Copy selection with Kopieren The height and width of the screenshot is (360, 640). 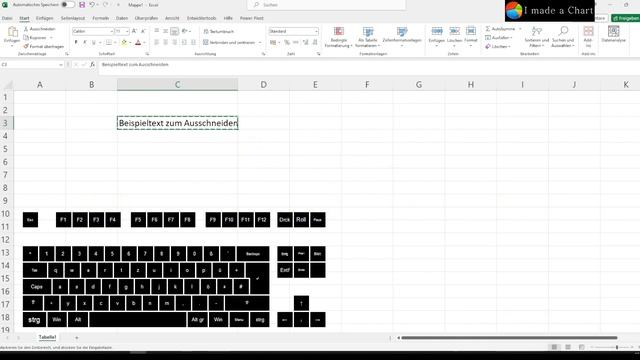pos(35,38)
